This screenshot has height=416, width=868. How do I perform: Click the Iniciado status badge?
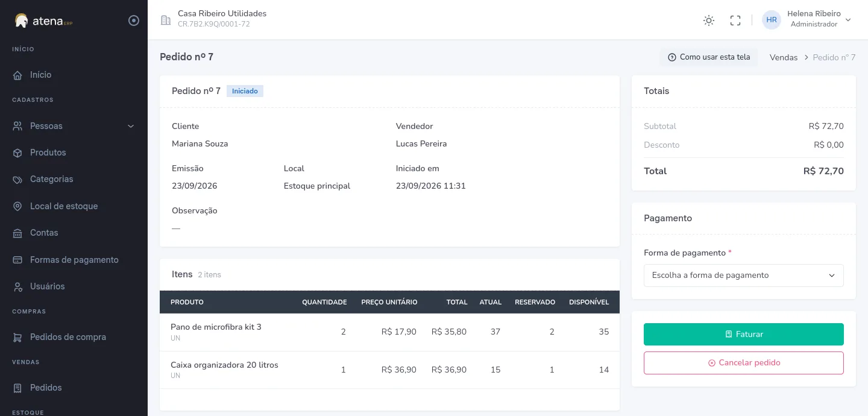click(x=245, y=91)
